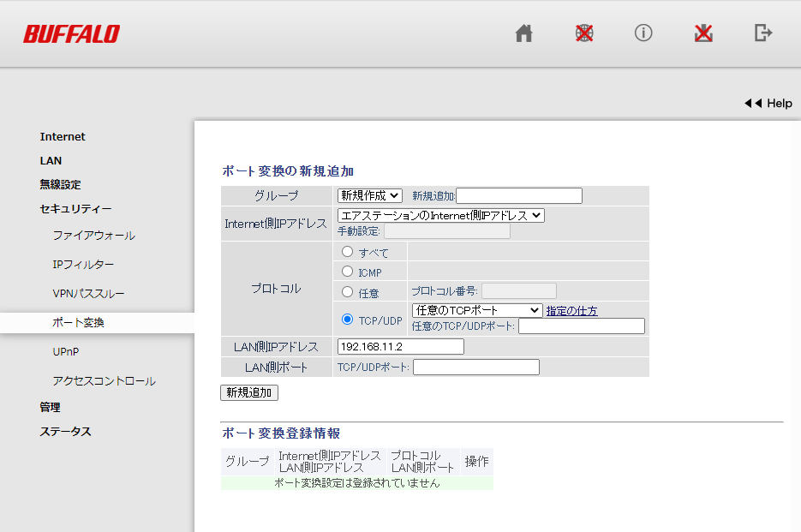Click the 任意のTCP/UDPポート field
Image resolution: width=801 pixels, height=532 pixels.
(x=582, y=326)
